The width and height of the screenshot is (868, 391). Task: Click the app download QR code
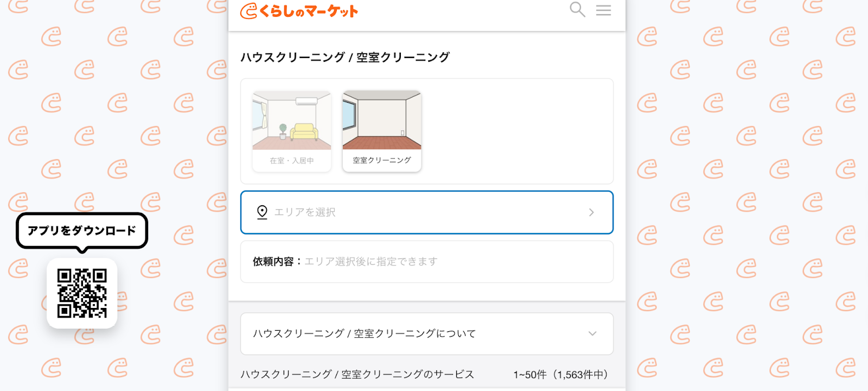pyautogui.click(x=82, y=293)
